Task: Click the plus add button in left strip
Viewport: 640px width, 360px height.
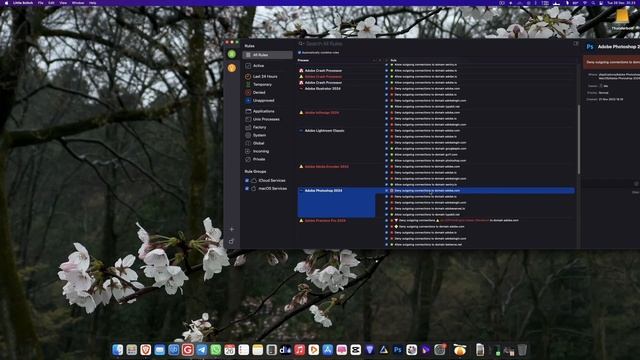Action: [231, 229]
